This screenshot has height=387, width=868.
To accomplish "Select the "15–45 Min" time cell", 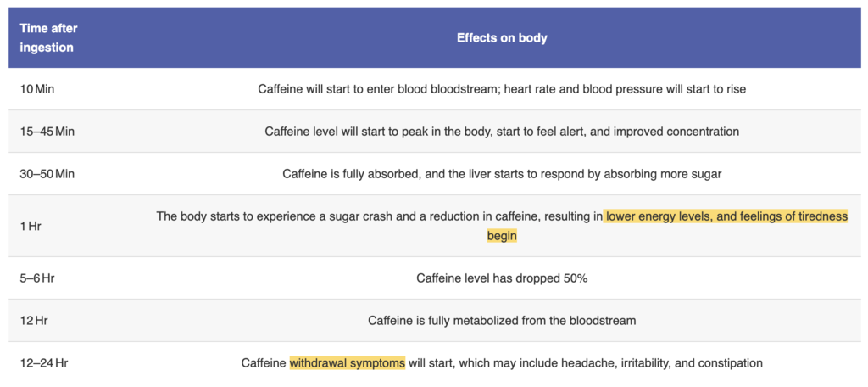I will pos(47,132).
